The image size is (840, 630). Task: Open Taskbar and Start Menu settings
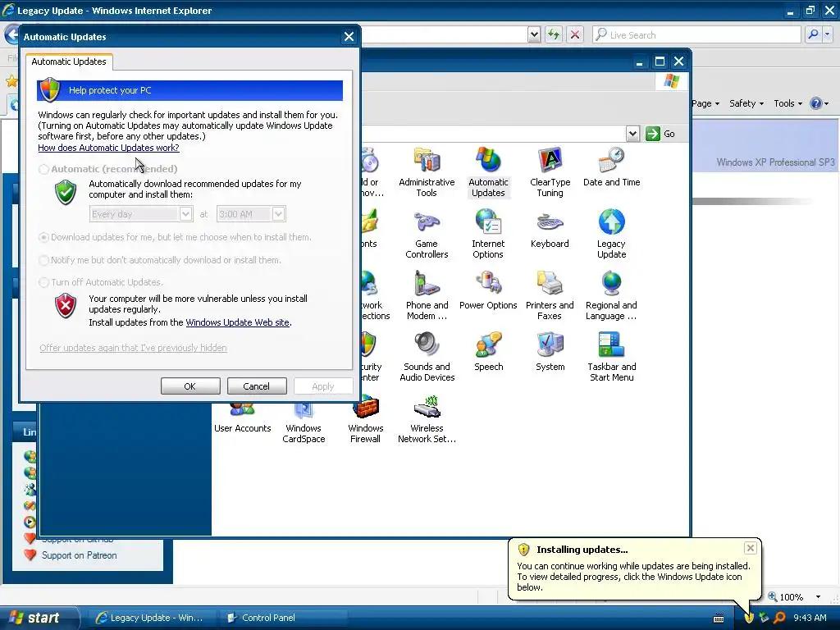[x=611, y=358]
